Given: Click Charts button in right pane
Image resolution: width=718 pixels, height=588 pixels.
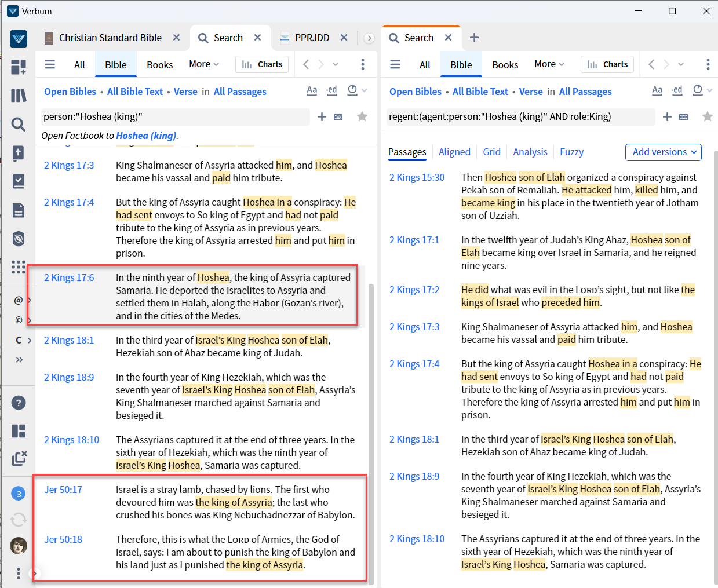Looking at the screenshot, I should [x=607, y=64].
